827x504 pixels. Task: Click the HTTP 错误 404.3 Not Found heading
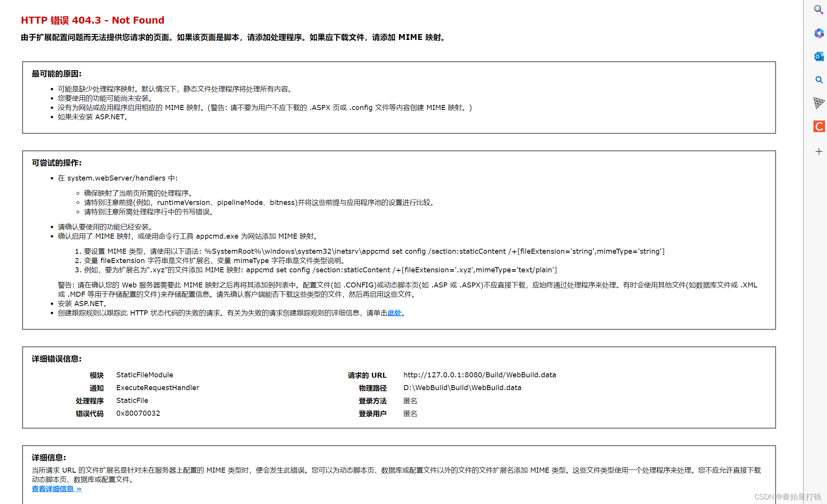click(x=93, y=20)
